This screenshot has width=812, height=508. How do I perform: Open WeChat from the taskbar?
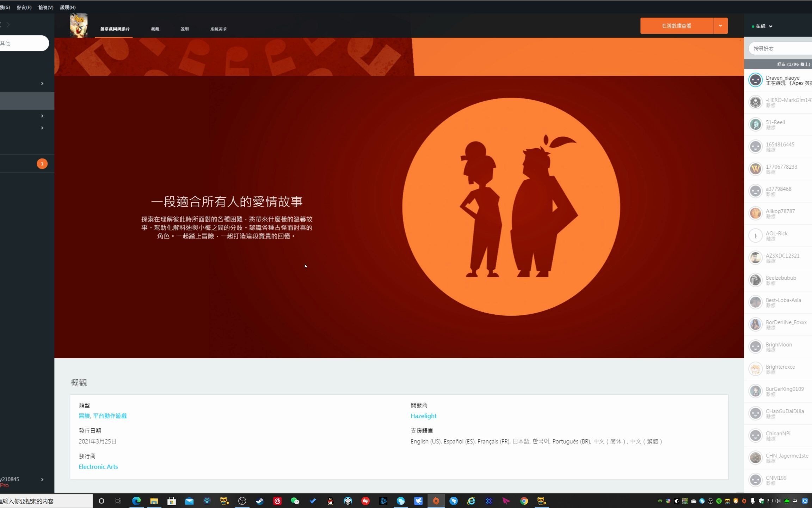tap(295, 501)
